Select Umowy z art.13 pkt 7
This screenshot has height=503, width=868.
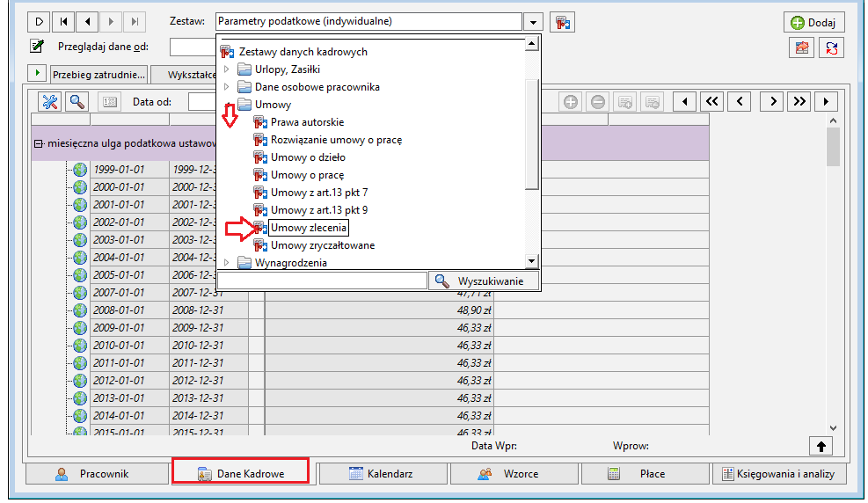(319, 193)
